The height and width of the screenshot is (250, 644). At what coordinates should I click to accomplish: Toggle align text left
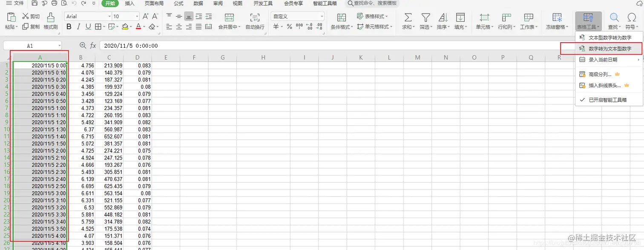[169, 26]
